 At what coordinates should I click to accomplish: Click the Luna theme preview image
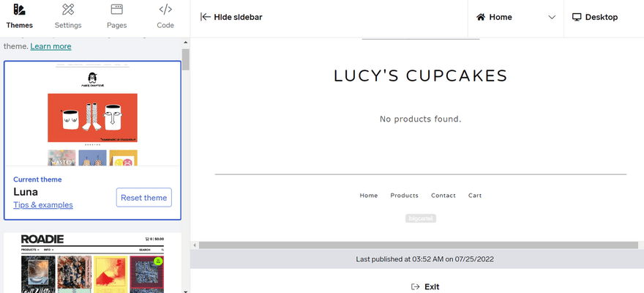(92, 114)
